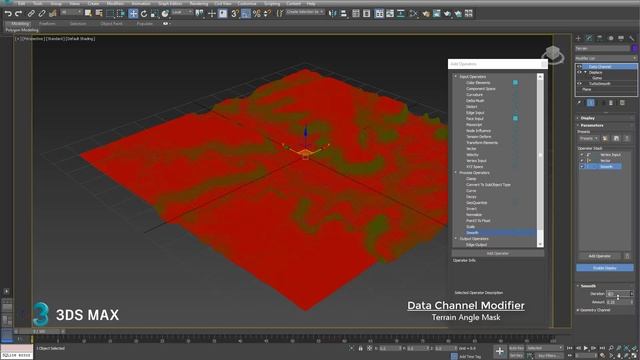Collapse Input Operators tree group

(x=456, y=76)
